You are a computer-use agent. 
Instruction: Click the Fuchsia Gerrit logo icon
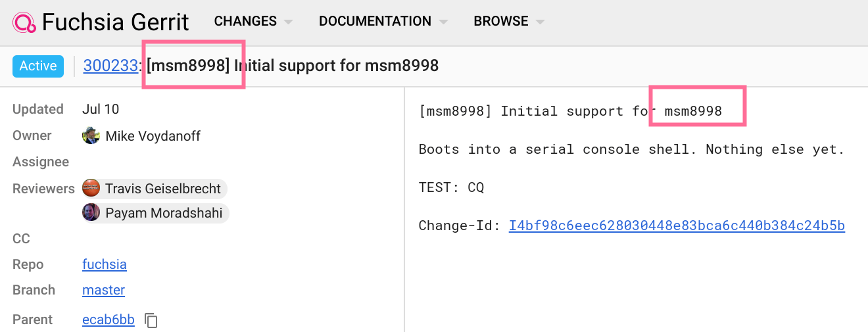point(24,22)
